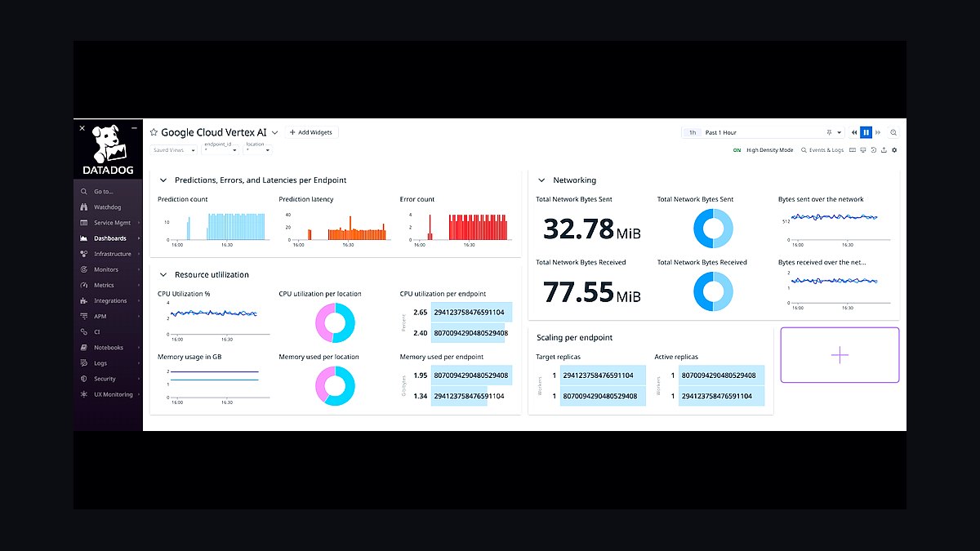Open the version history clock icon
Screen dimensions: 980x551
pyautogui.click(x=874, y=150)
